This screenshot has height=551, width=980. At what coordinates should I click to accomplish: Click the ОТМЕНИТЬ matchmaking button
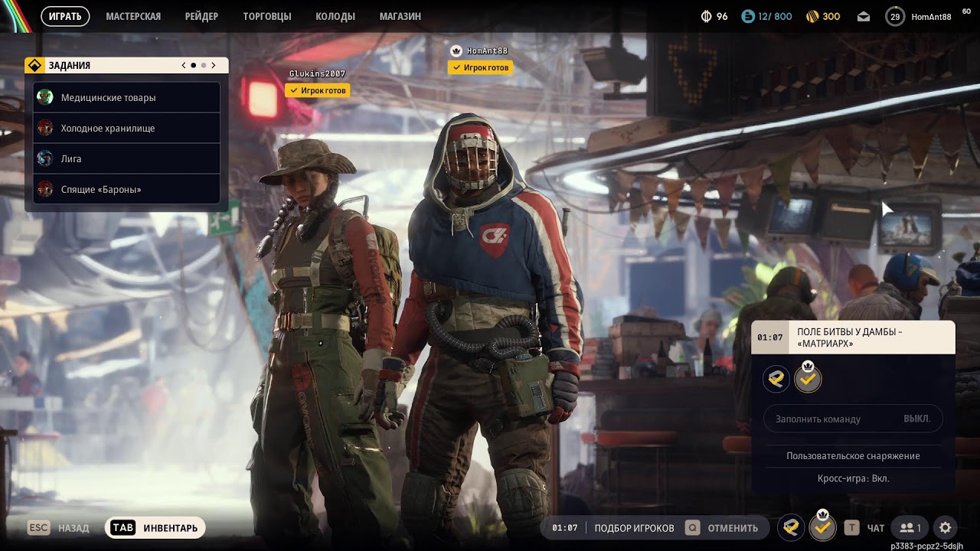733,527
